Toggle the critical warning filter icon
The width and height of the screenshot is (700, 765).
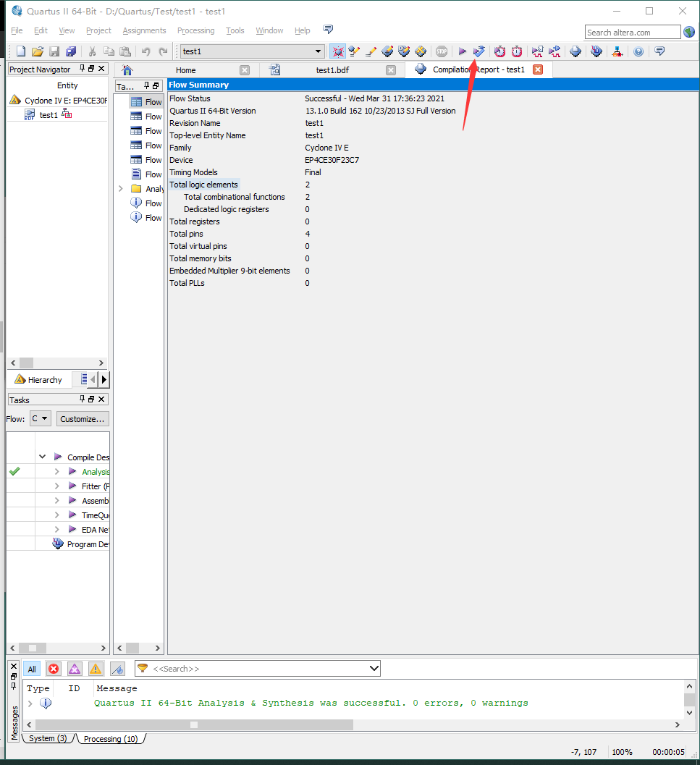pyautogui.click(x=75, y=669)
